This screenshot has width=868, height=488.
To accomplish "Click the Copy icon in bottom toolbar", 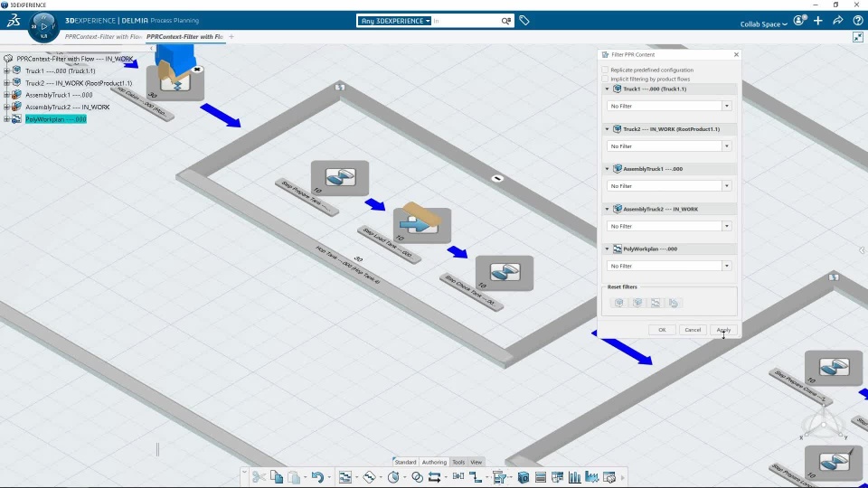I will coord(277,477).
